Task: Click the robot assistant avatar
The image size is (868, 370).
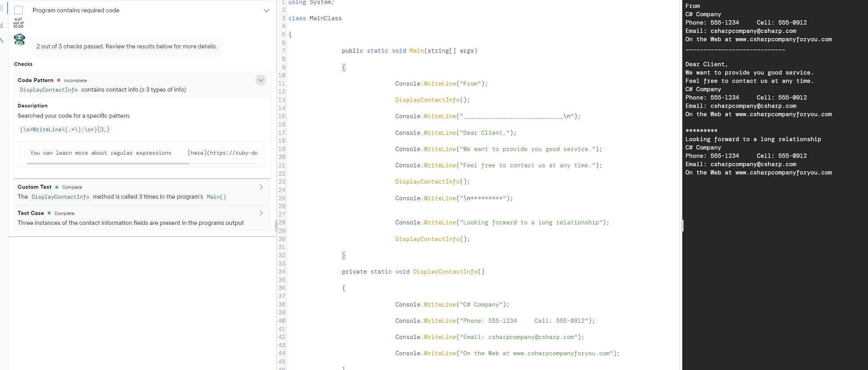Action: point(19,40)
